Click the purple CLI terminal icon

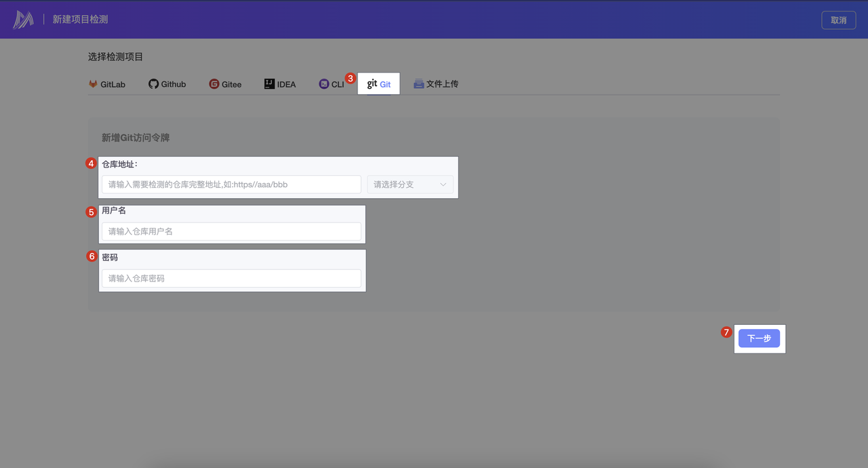[x=323, y=84]
